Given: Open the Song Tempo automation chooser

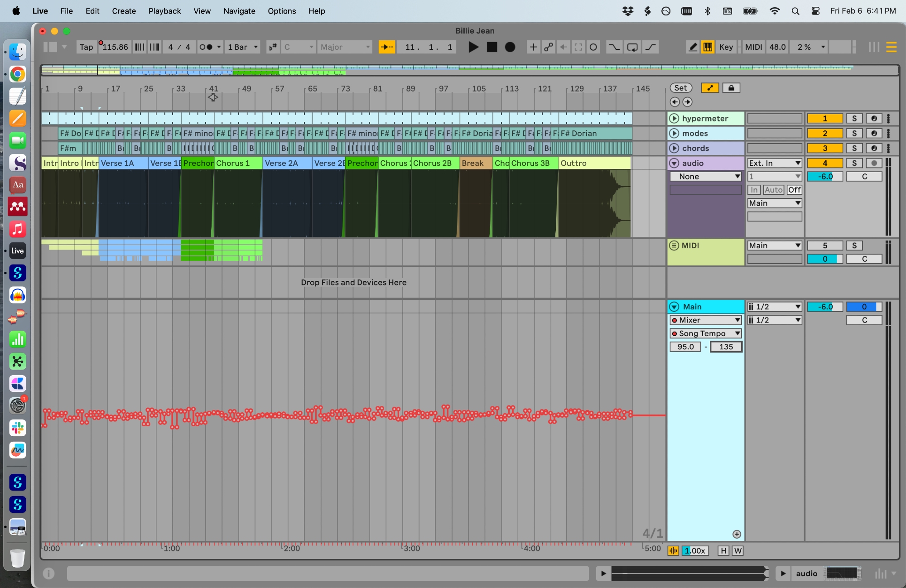Looking at the screenshot, I should 706,333.
